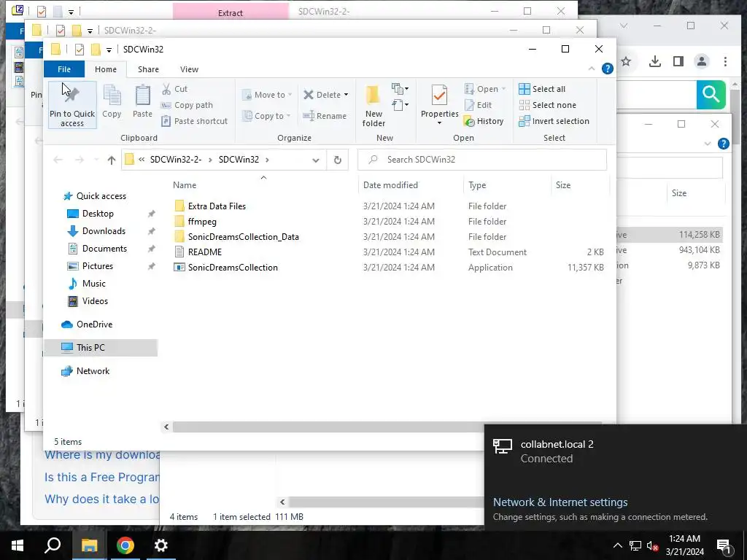This screenshot has height=560, width=747.
Task: Click Chrome bookmark star icon
Action: coord(626,61)
